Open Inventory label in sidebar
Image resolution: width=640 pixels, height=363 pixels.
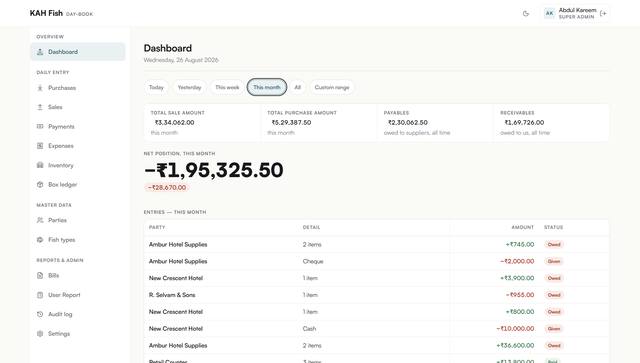click(x=61, y=165)
